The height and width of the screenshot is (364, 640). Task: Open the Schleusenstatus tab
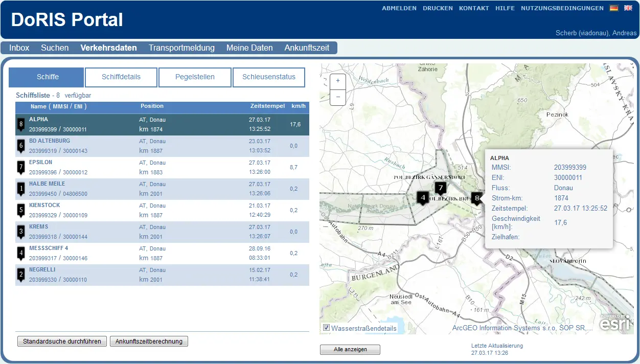[269, 77]
